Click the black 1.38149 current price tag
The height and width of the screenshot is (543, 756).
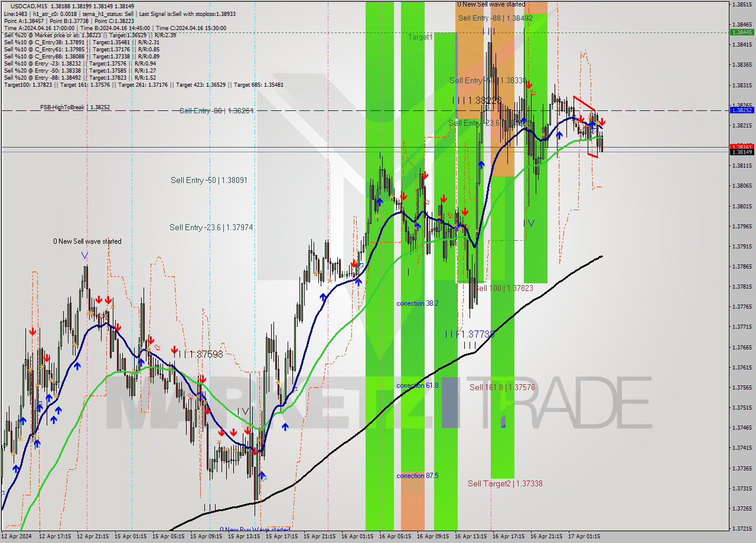[742, 152]
